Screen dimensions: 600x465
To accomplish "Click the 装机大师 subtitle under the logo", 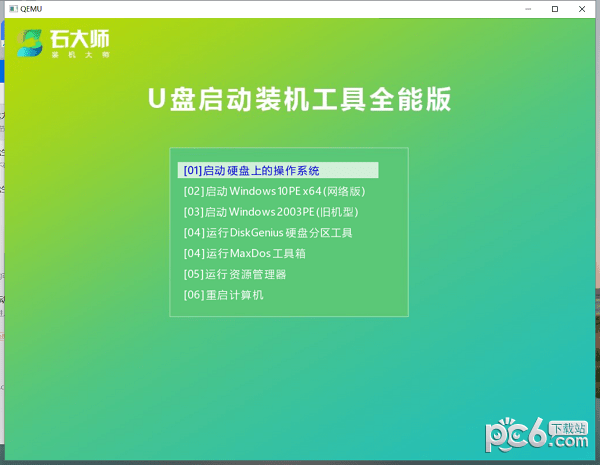I will [x=79, y=54].
